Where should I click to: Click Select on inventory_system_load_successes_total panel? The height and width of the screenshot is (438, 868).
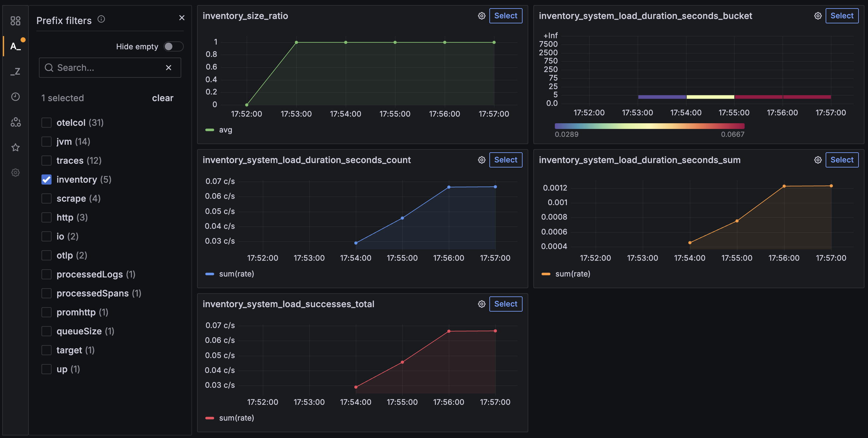click(x=505, y=304)
